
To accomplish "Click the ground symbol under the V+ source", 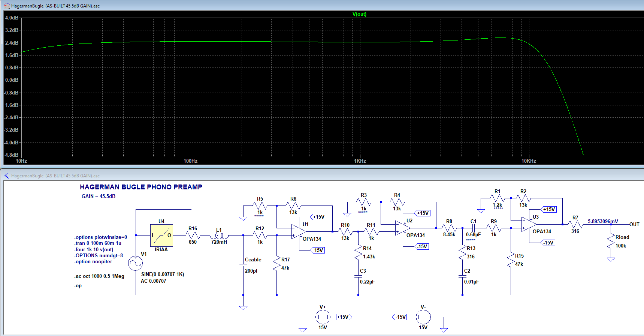I will pyautogui.click(x=303, y=330).
